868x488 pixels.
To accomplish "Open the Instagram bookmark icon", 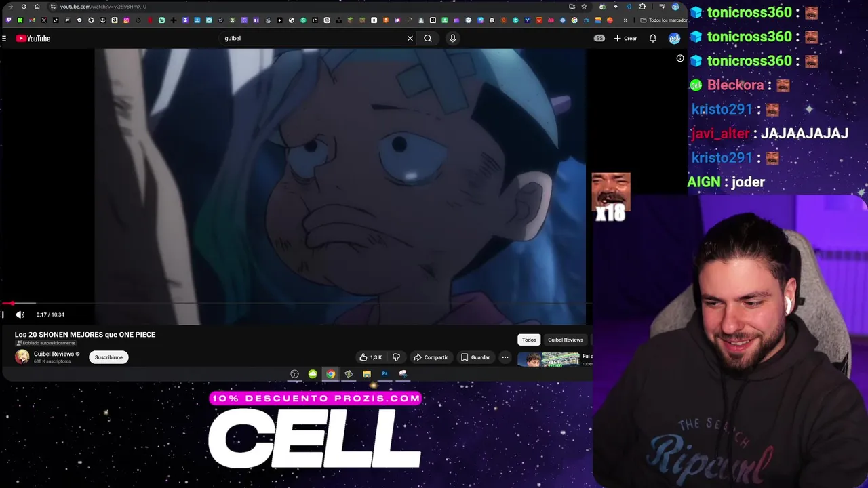I will pos(126,20).
